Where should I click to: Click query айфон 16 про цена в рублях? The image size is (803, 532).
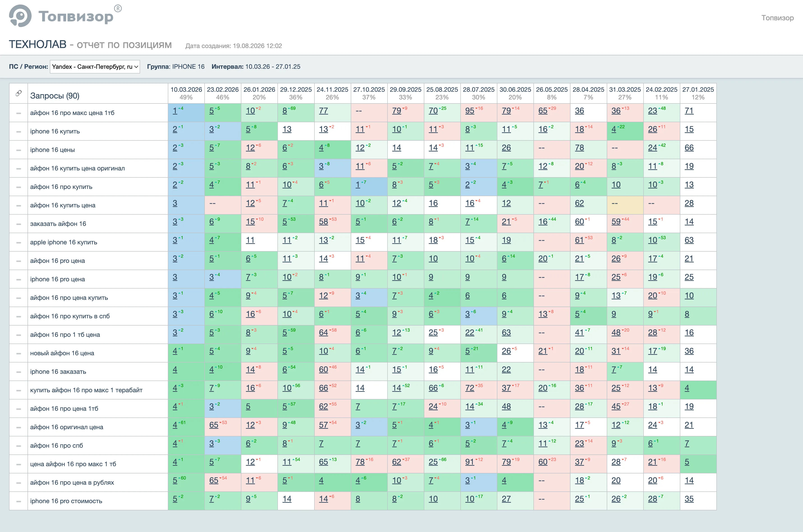point(72,483)
